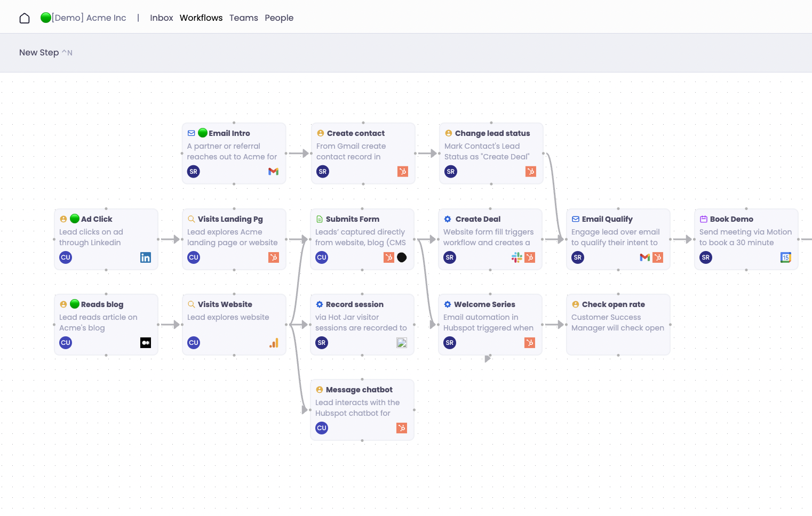Select the Google Calendar icon on Book Demo

[x=786, y=257]
